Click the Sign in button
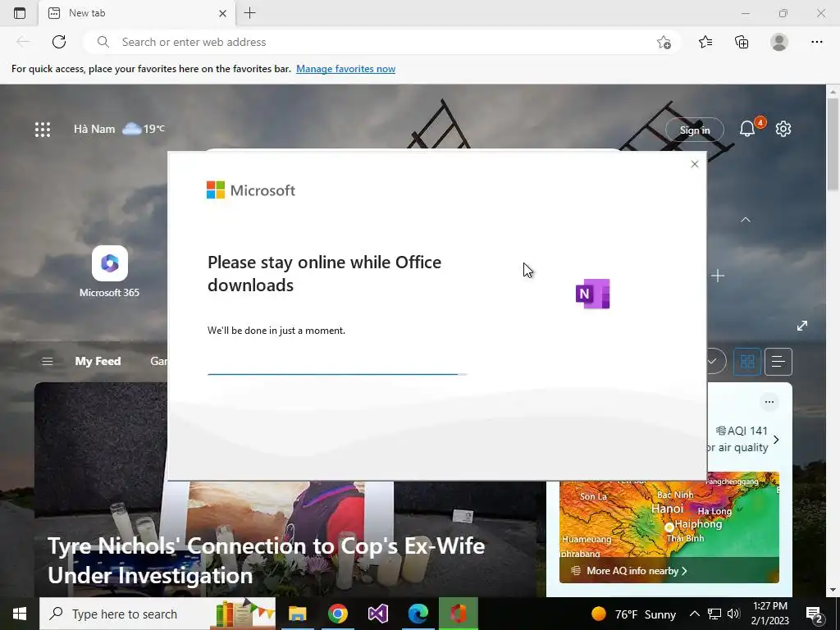Screen dimensions: 840x630 point(695,130)
